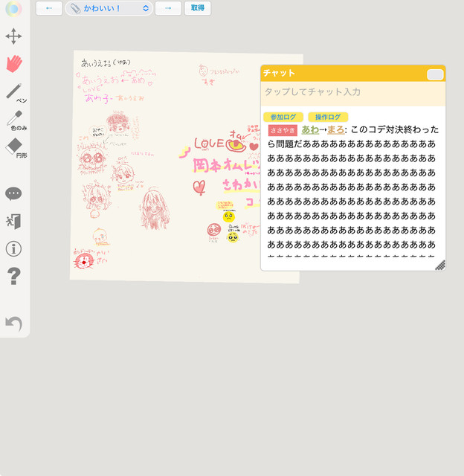Open help with question mark icon

pos(13,277)
